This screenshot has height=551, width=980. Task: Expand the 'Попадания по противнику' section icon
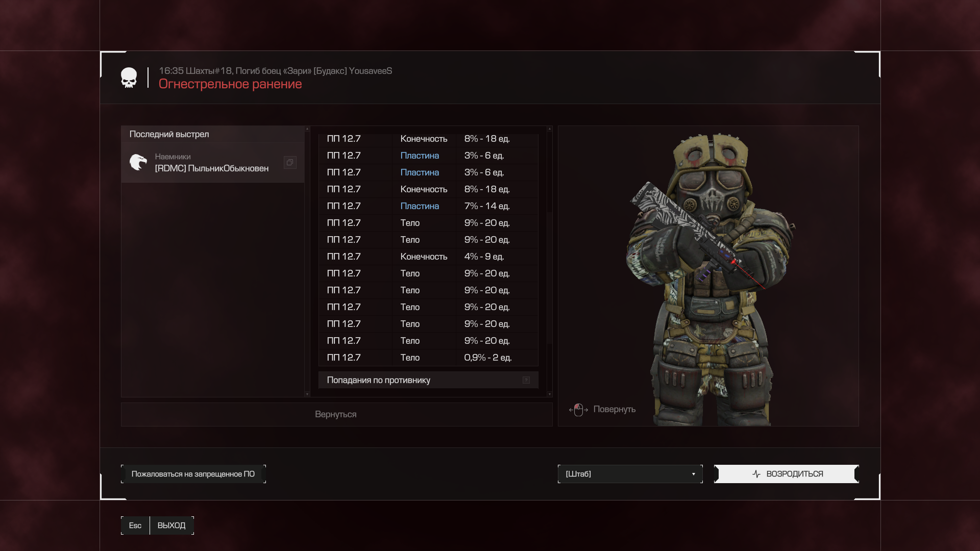pos(526,380)
